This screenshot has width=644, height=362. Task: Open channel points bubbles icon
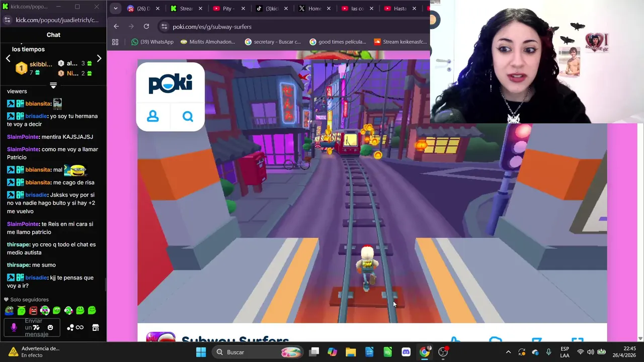pyautogui.click(x=70, y=327)
